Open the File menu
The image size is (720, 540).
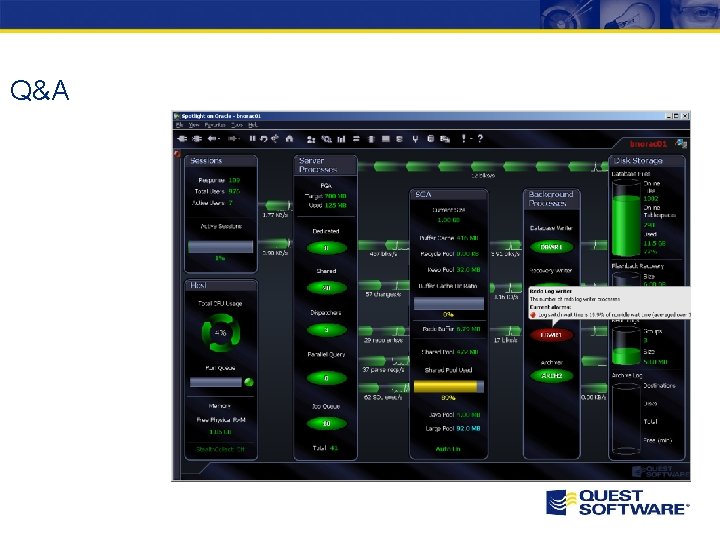tap(180, 125)
